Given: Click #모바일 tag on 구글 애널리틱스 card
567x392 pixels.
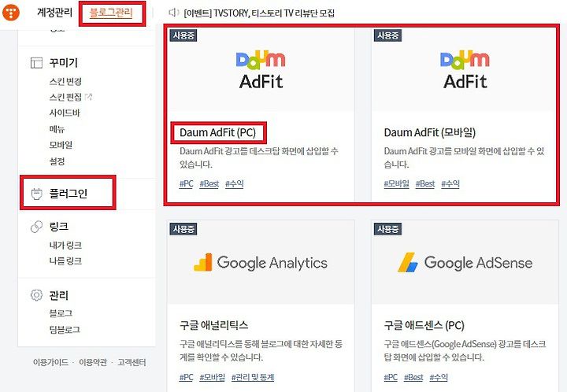Looking at the screenshot, I should 213,377.
